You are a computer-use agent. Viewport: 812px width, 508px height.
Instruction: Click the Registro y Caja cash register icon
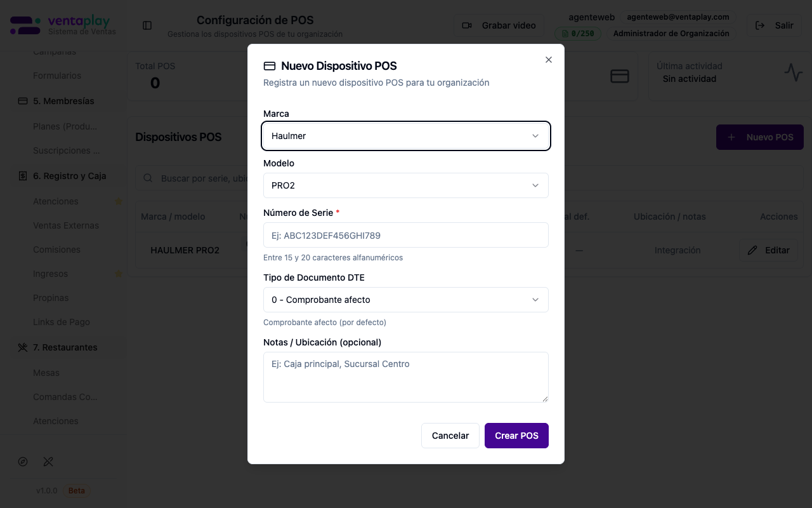(x=22, y=176)
